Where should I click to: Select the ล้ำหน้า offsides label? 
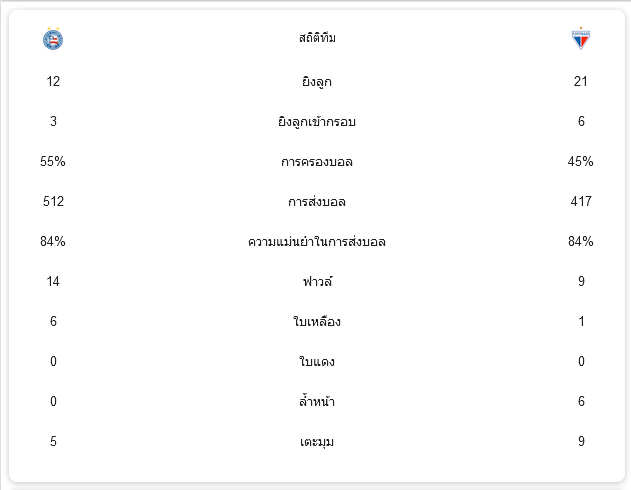coord(317,401)
